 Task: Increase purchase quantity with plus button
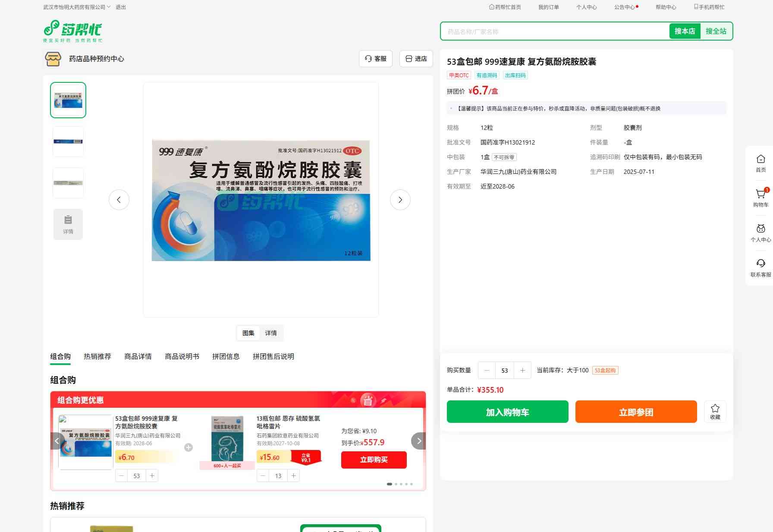click(522, 370)
